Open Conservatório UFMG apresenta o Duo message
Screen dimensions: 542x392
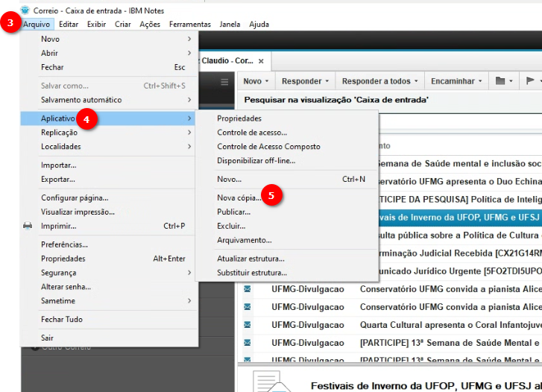coord(461,181)
